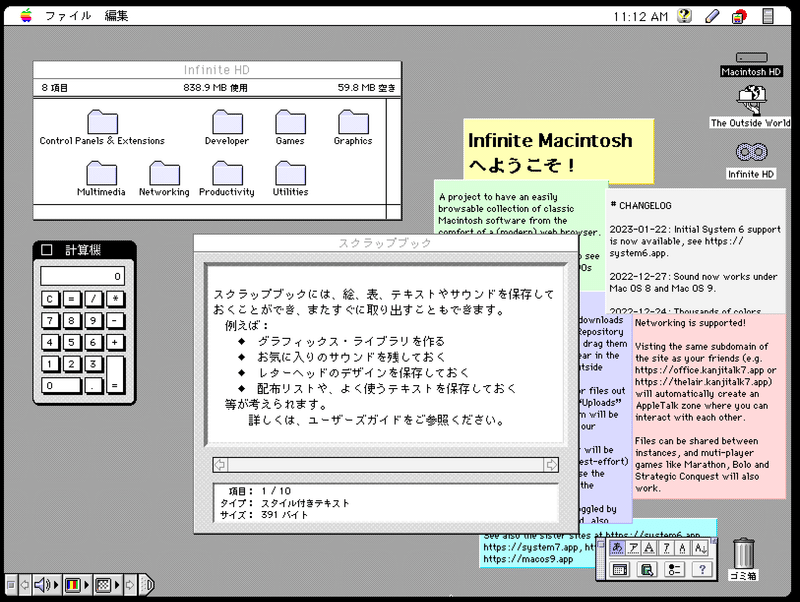Click the Infinite HD window title bar
Viewport: 800px width, 602px height.
pyautogui.click(x=217, y=70)
